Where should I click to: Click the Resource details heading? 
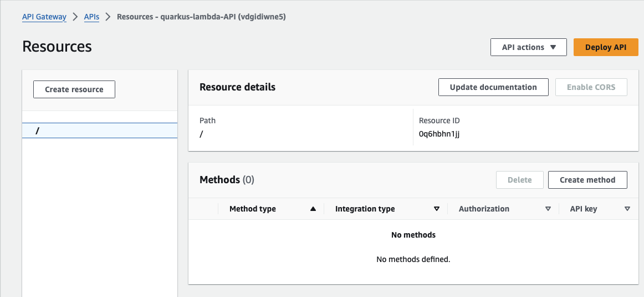pyautogui.click(x=237, y=87)
